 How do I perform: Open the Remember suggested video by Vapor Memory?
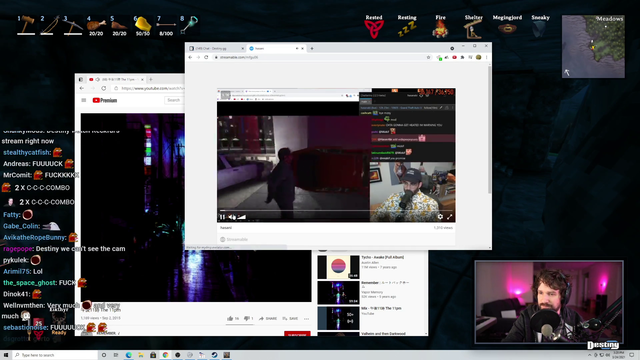[x=338, y=292]
